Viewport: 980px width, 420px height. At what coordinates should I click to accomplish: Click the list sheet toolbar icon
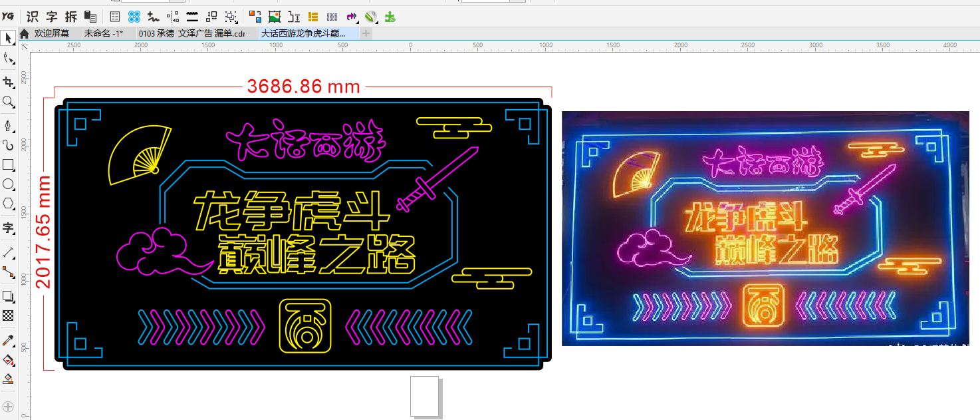[115, 17]
